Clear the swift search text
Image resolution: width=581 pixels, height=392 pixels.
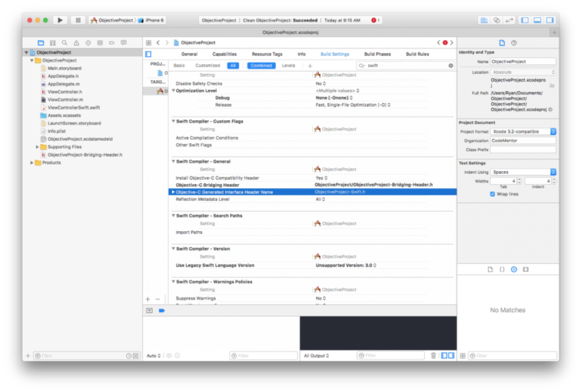[x=450, y=66]
